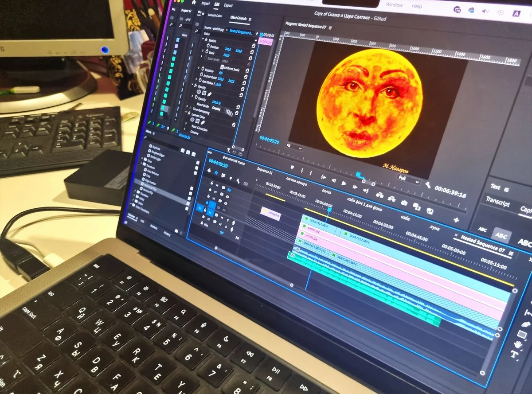Image resolution: width=532 pixels, height=394 pixels.
Task: Reset the Position parameter in Effect Controls
Action: click(x=254, y=46)
